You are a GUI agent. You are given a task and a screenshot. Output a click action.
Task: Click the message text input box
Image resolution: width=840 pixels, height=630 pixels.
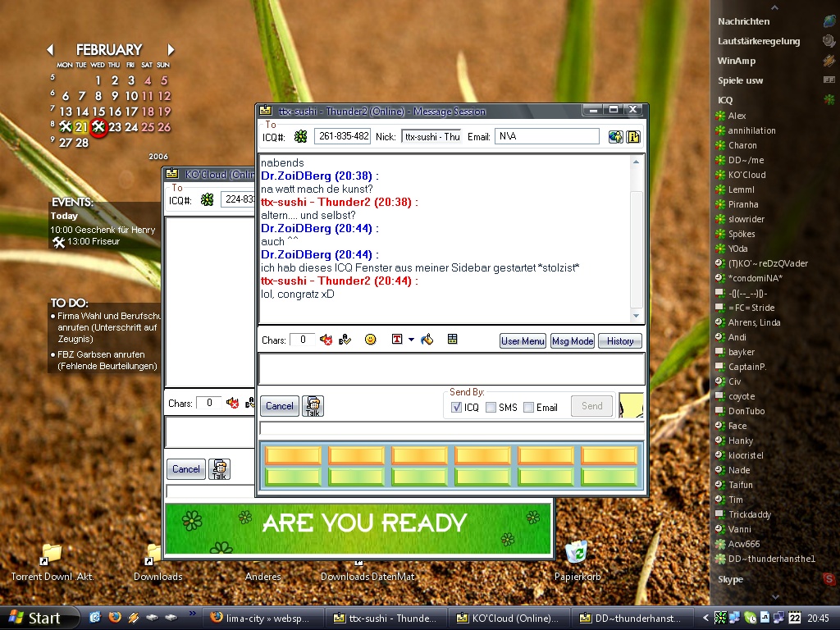pos(451,368)
